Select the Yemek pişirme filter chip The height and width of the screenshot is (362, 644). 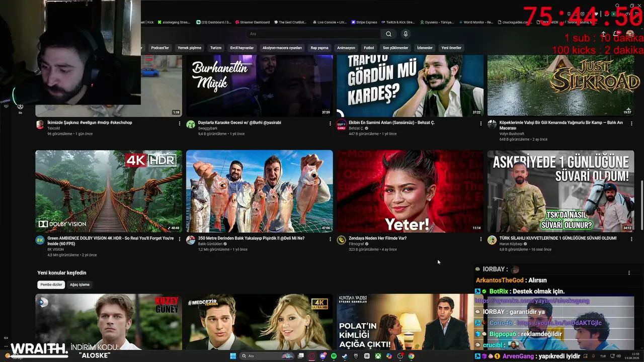(x=190, y=48)
